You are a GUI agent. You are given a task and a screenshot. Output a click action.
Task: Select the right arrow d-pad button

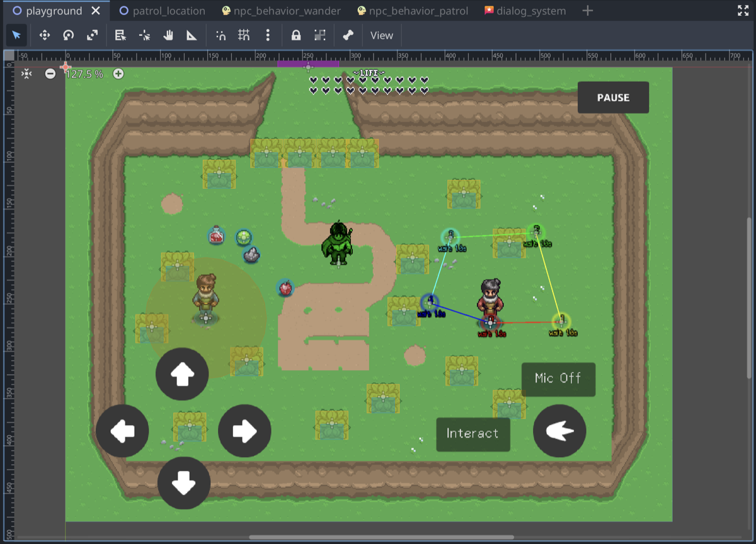(244, 431)
